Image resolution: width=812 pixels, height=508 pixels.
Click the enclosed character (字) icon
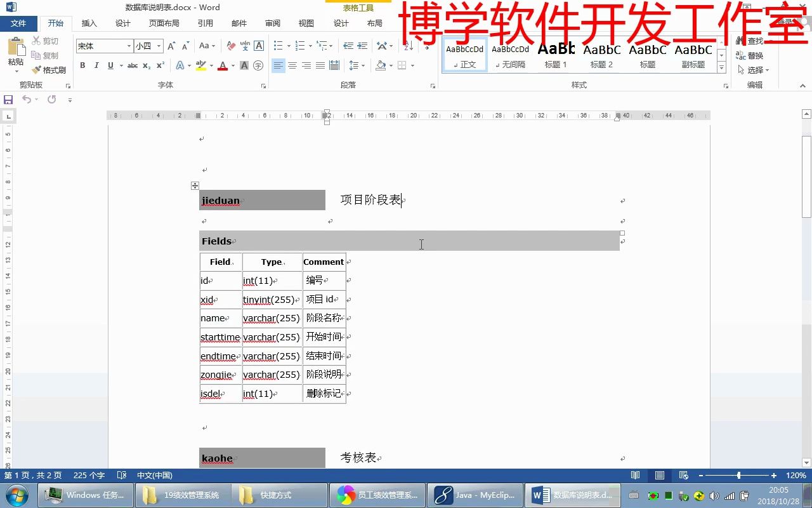click(258, 65)
